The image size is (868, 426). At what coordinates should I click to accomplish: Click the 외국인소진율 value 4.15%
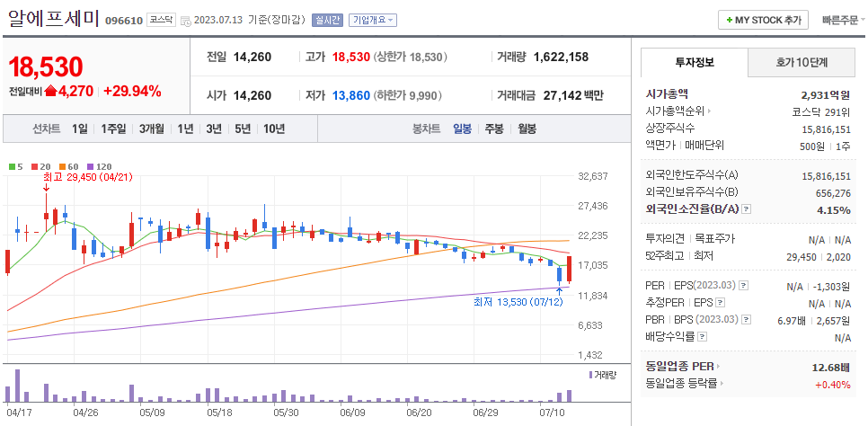point(833,210)
